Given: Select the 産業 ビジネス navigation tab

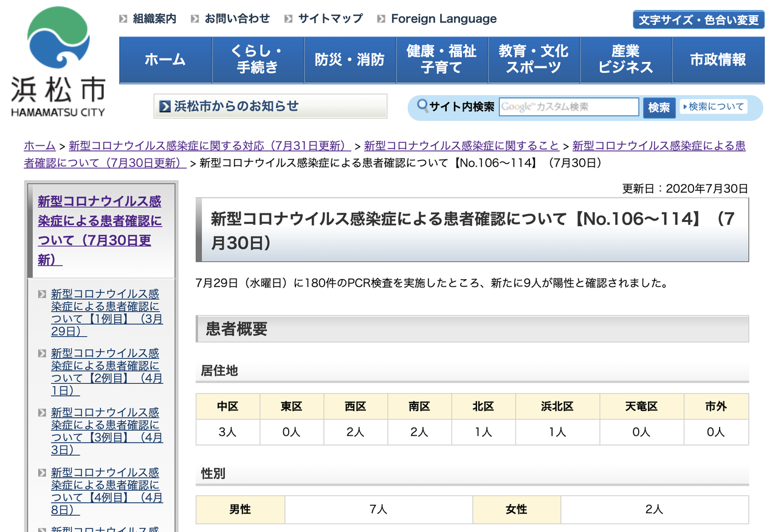Looking at the screenshot, I should point(626,60).
